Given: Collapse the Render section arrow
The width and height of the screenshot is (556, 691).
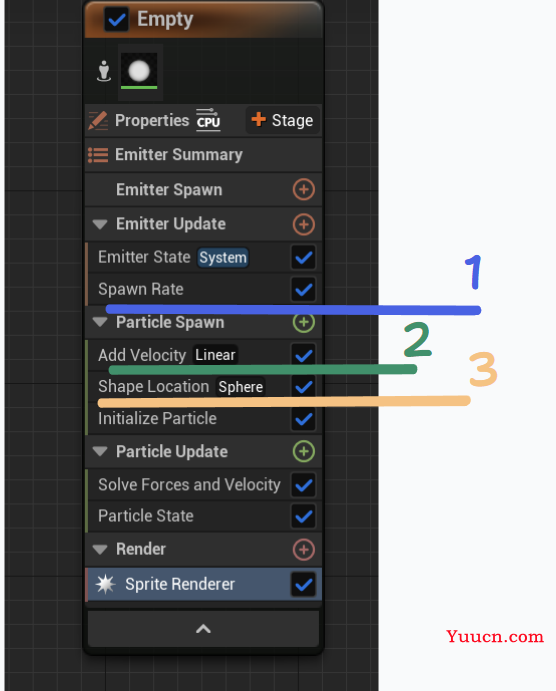Looking at the screenshot, I should 100,550.
